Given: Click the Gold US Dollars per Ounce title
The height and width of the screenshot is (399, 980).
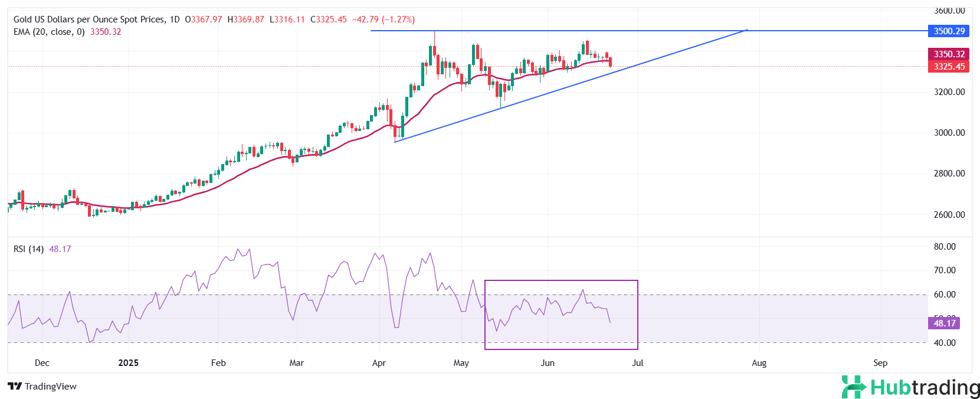Looking at the screenshot, I should pos(90,19).
